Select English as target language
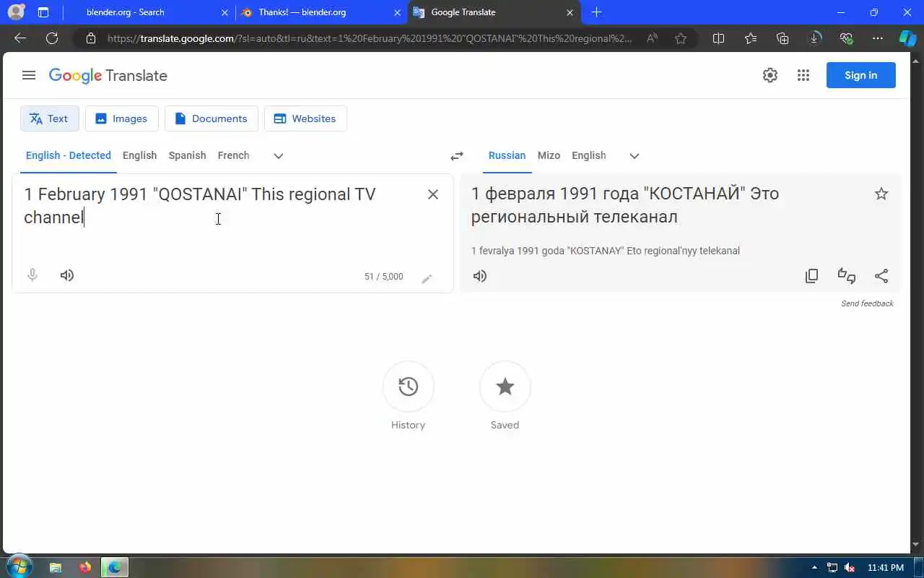Image resolution: width=924 pixels, height=578 pixels. 589,155
